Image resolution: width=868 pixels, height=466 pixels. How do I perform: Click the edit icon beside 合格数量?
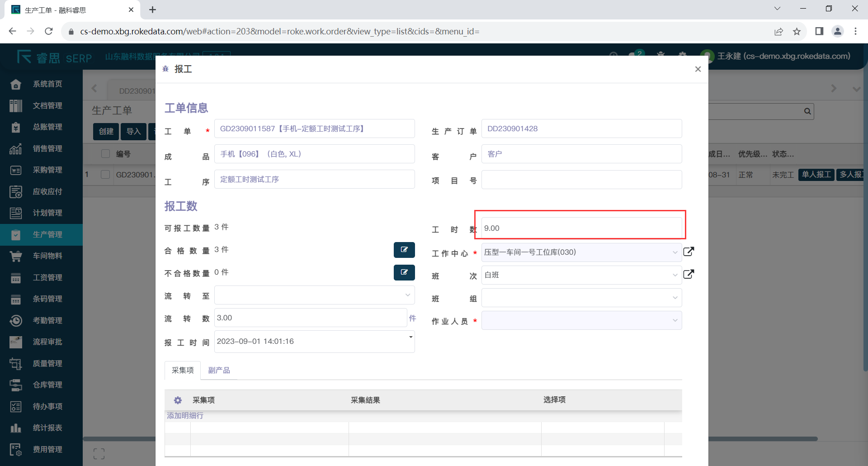(x=404, y=250)
